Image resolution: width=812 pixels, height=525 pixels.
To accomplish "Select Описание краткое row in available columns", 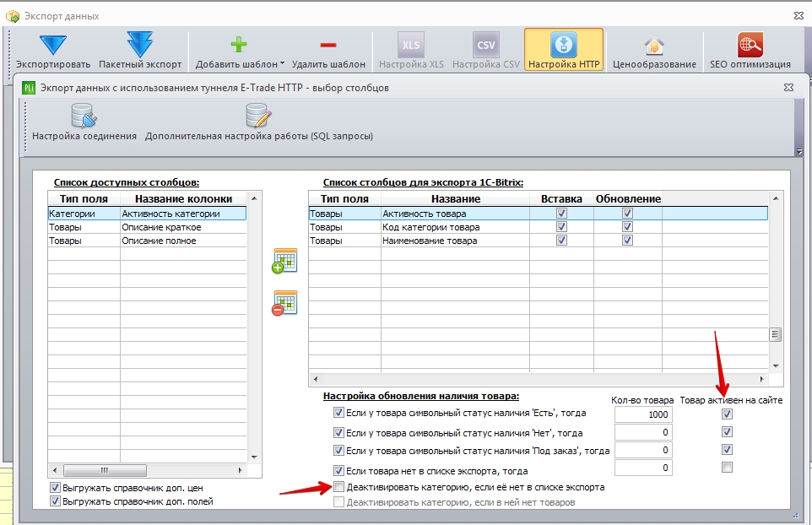I will coord(147,227).
